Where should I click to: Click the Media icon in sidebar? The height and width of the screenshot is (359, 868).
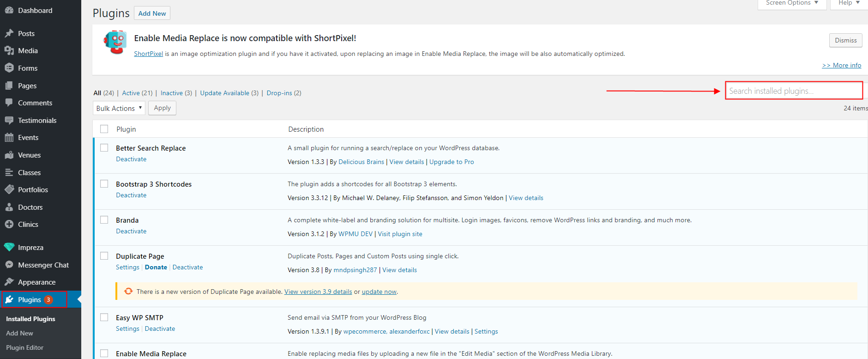[x=9, y=50]
